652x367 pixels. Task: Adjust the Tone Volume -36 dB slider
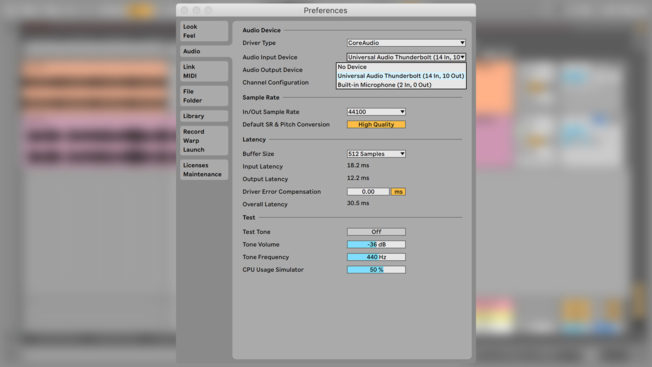(x=376, y=244)
